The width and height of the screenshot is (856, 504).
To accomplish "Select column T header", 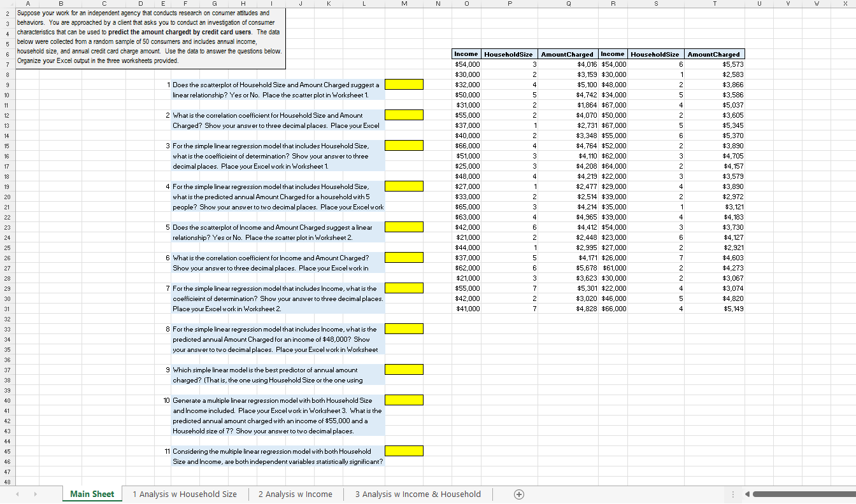I will tap(714, 4).
